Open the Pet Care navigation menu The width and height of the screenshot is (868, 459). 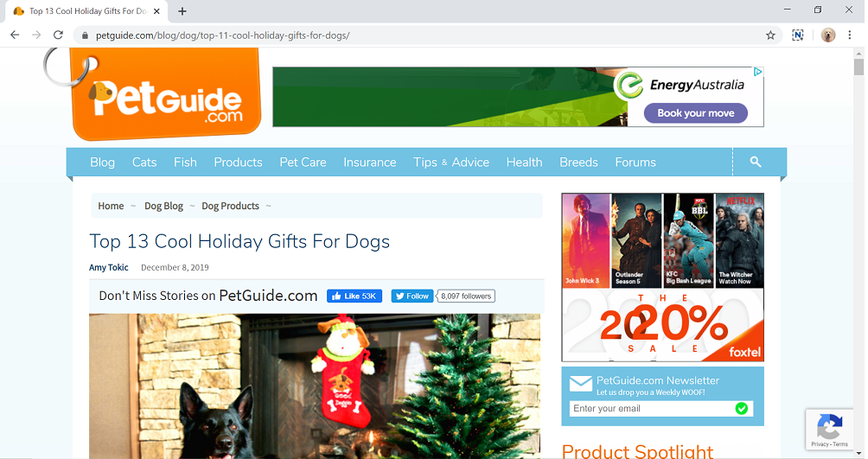303,163
